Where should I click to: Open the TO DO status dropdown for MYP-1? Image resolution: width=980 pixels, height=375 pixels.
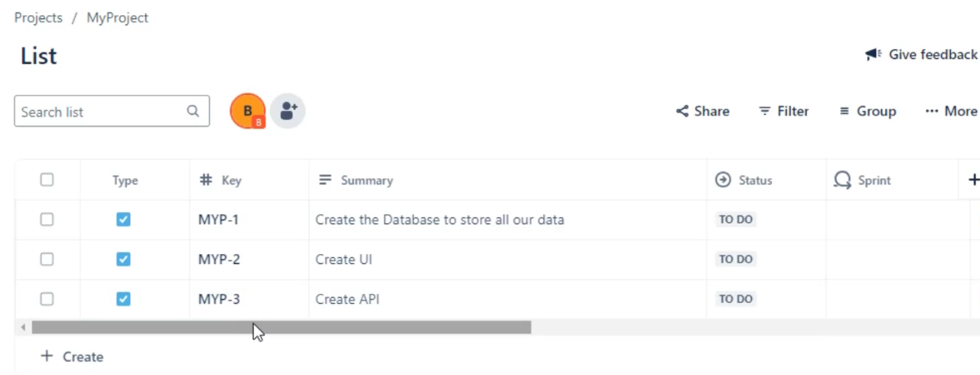[x=736, y=220]
